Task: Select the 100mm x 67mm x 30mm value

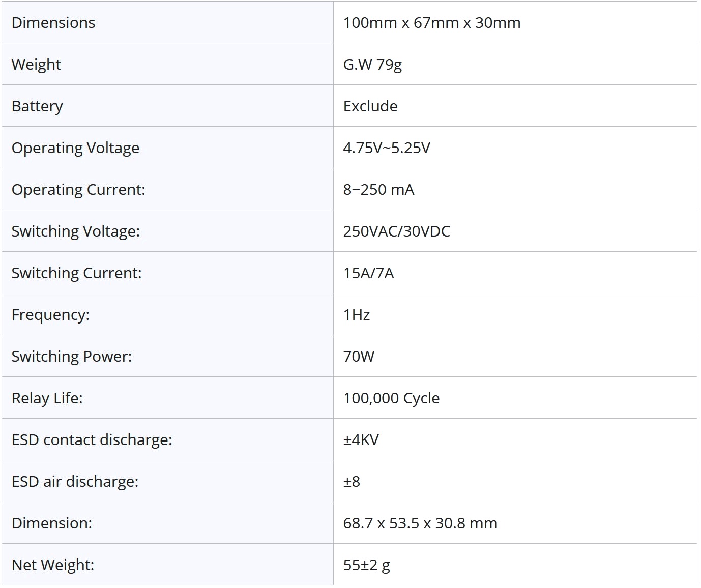Action: [x=431, y=23]
